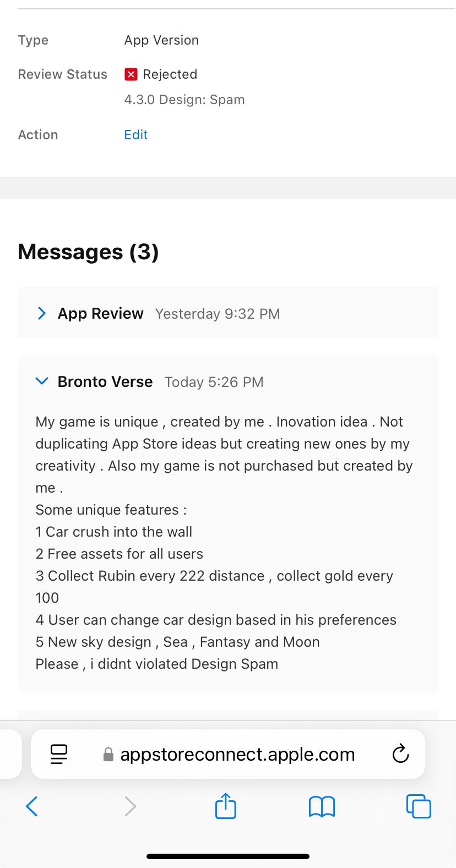Screen dimensions: 456x868
Task: Reload the page with the refresh icon
Action: point(400,753)
